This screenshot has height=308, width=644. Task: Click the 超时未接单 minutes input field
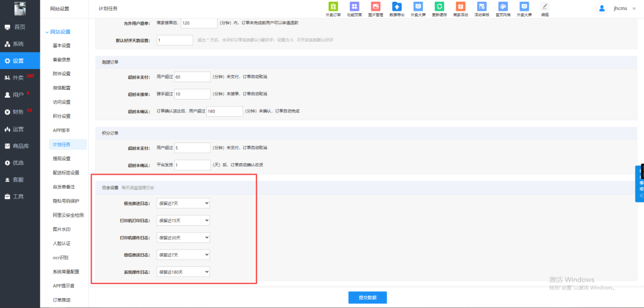pyautogui.click(x=192, y=94)
